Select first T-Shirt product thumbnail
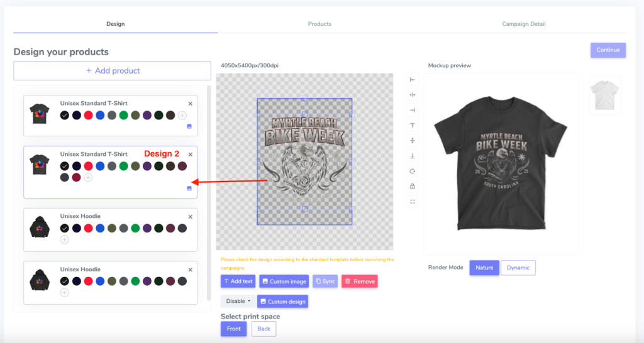The image size is (644, 343). point(40,114)
